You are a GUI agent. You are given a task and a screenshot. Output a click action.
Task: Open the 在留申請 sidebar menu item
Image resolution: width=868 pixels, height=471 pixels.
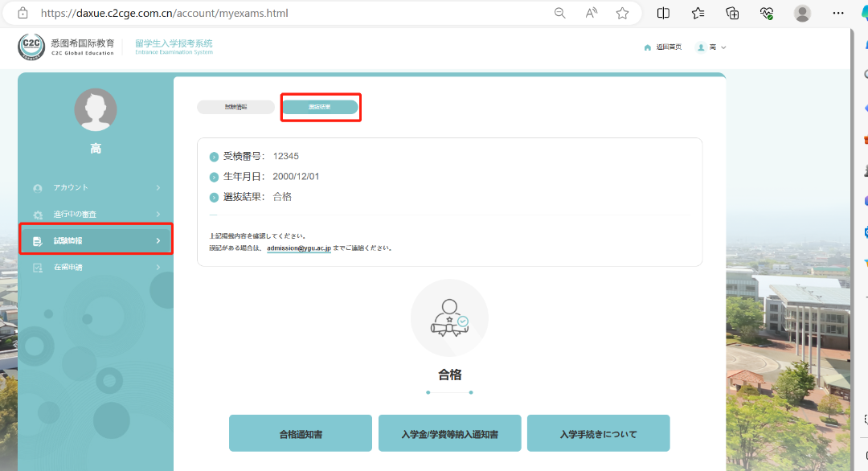[96, 268]
